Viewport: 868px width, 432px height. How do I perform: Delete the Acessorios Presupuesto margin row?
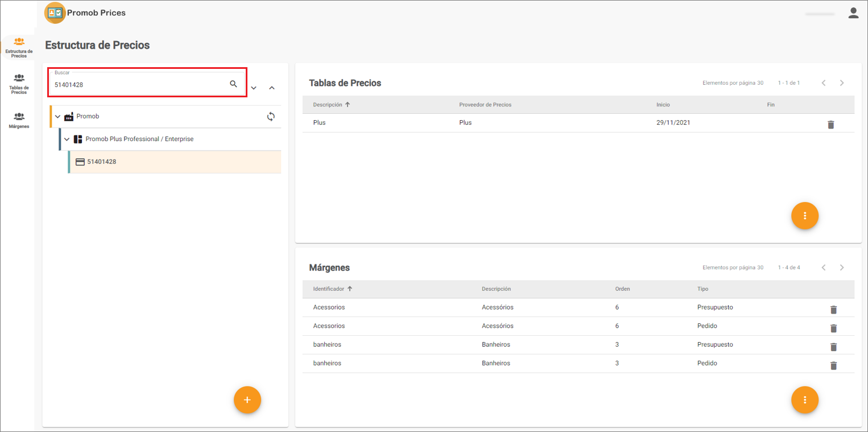tap(833, 310)
